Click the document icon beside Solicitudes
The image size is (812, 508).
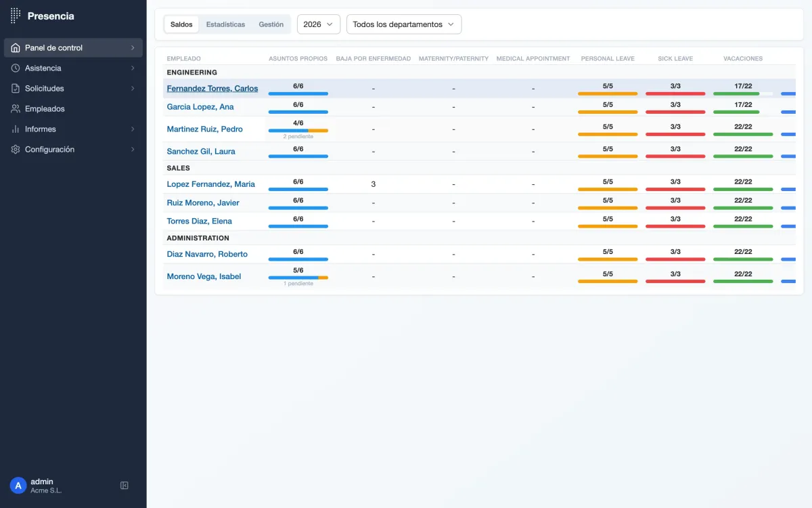(16, 89)
